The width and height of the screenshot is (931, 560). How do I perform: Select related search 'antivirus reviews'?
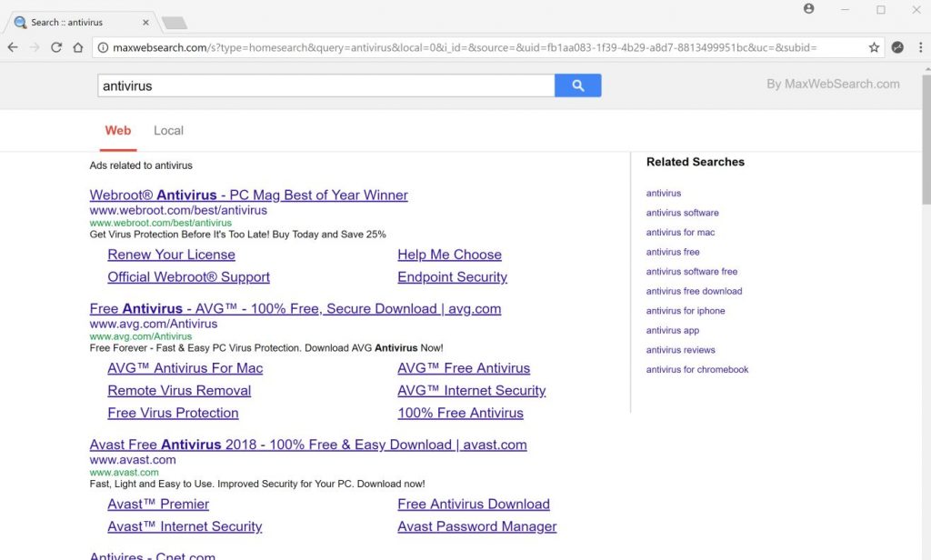click(x=680, y=350)
